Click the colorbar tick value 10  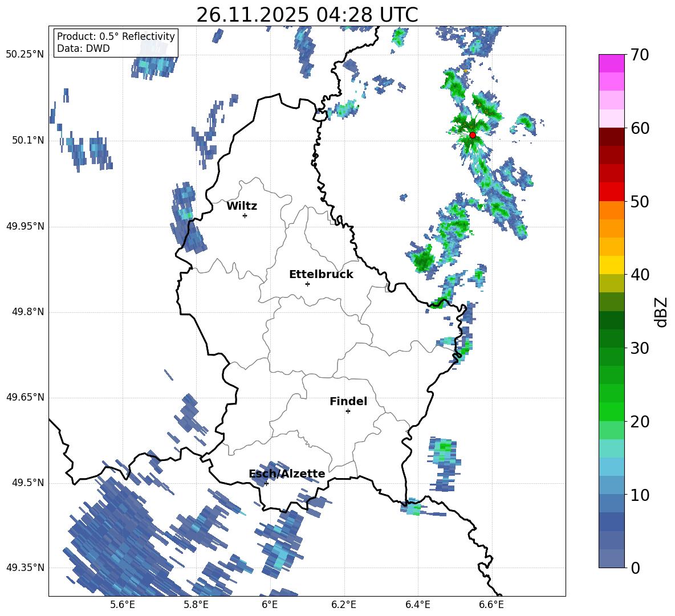tap(640, 495)
